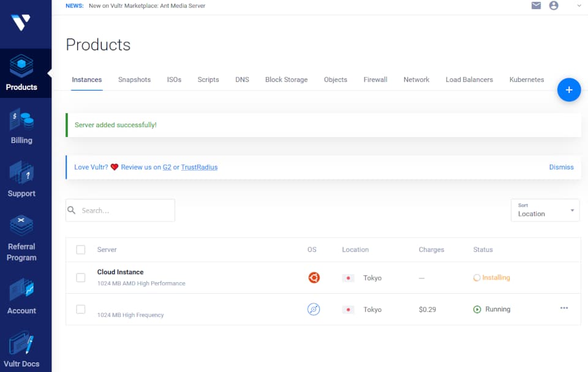The image size is (588, 372).
Task: Click the search magnifier icon
Action: [72, 210]
